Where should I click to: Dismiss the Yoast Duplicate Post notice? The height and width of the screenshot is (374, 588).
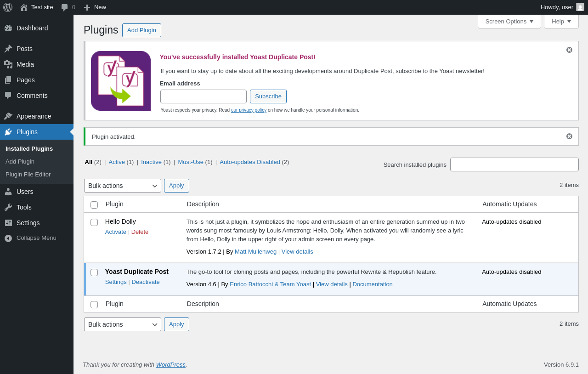[x=569, y=50]
